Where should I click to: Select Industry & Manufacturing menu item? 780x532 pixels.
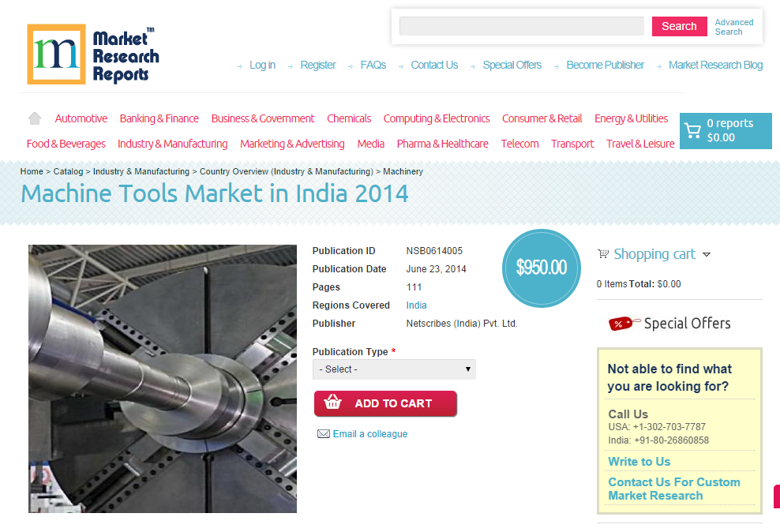click(173, 144)
